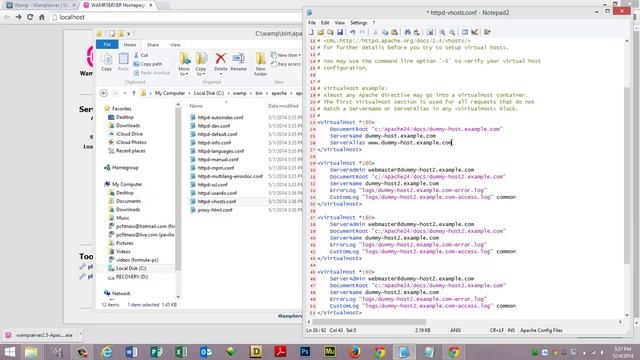Viewport: 640px width, 360px height.
Task: Select Network in navigation pane
Action: (x=121, y=293)
